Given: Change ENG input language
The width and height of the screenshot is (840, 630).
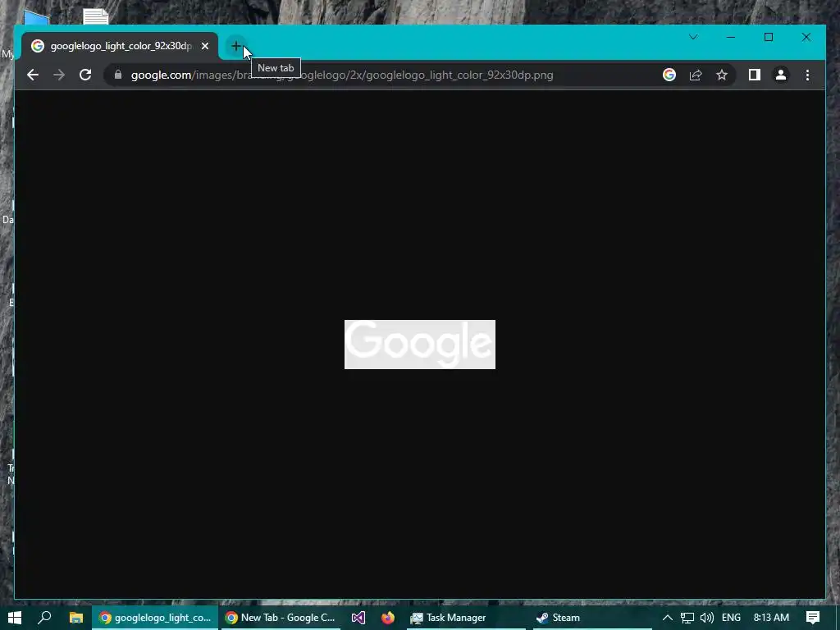Looking at the screenshot, I should coord(731,618).
